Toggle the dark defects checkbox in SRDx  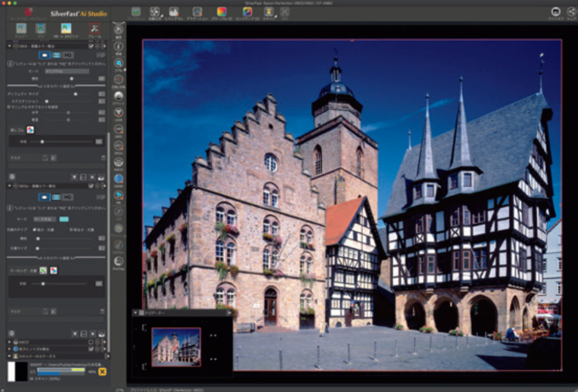pyautogui.click(x=34, y=230)
